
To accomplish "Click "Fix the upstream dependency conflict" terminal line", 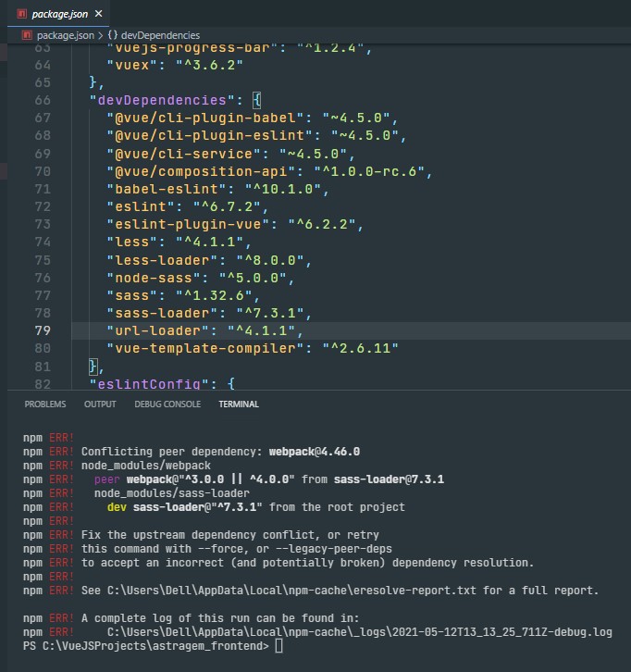I will 230,535.
